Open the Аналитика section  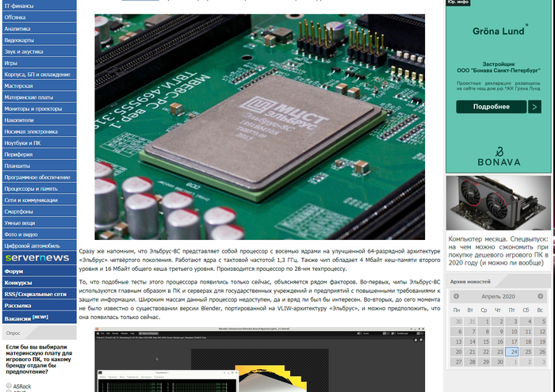(x=40, y=29)
